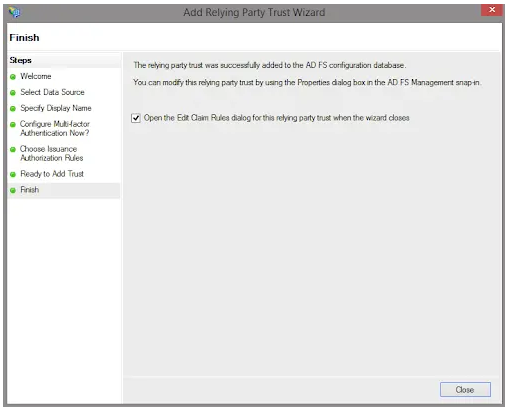This screenshot has height=411, width=508.
Task: Select Configure Multi-factor Authentication Now step
Action: click(x=55, y=128)
